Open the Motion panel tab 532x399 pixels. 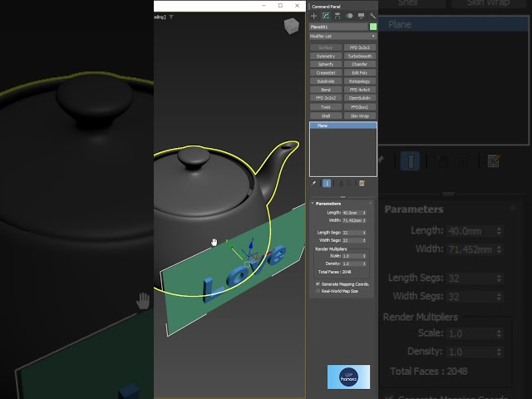point(349,16)
